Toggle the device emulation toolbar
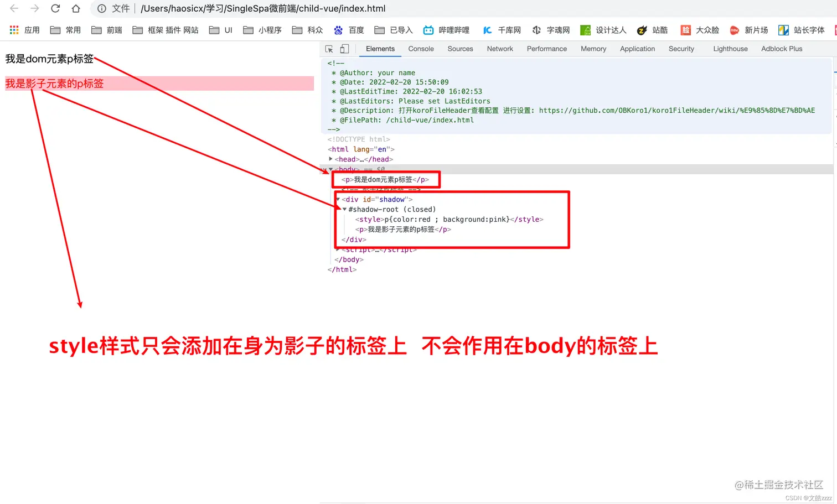 pyautogui.click(x=344, y=49)
